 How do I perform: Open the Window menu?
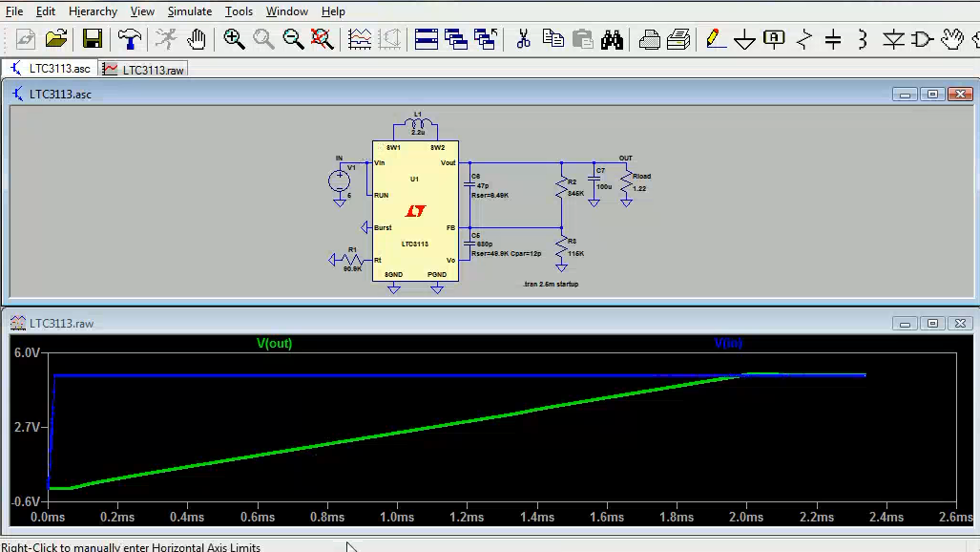tap(287, 11)
